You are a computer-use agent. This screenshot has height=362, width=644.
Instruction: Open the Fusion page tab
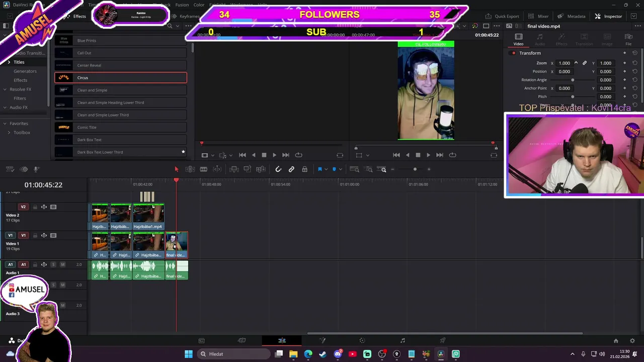click(323, 340)
